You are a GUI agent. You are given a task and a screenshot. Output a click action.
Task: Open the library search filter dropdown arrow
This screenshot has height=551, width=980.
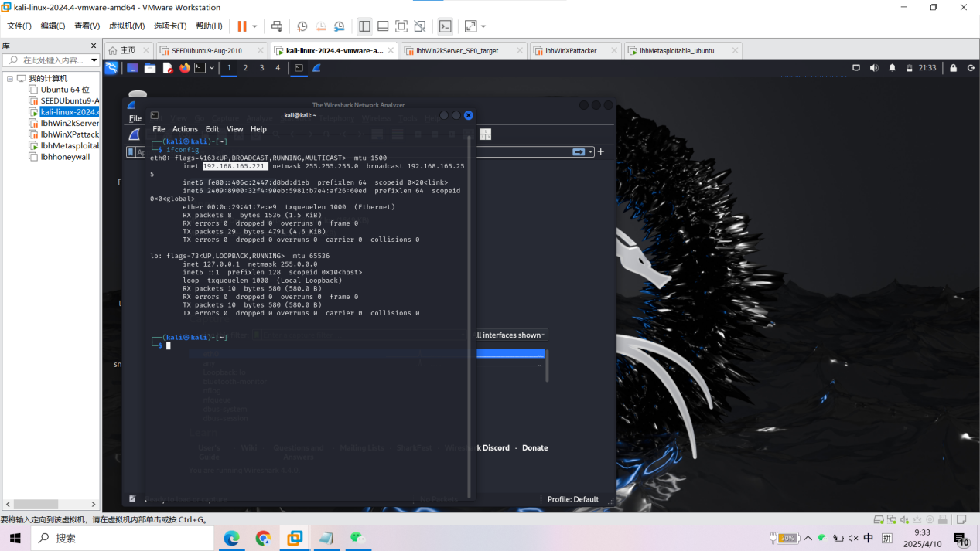tap(94, 60)
